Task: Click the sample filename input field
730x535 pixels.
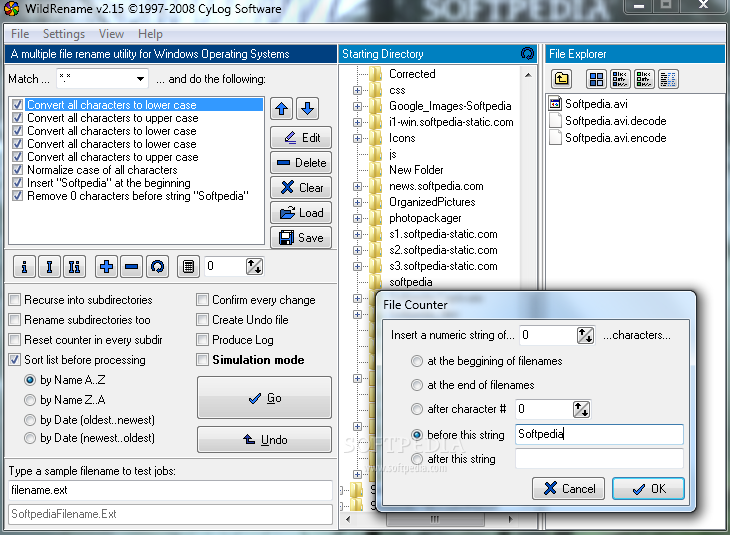Action: point(170,490)
